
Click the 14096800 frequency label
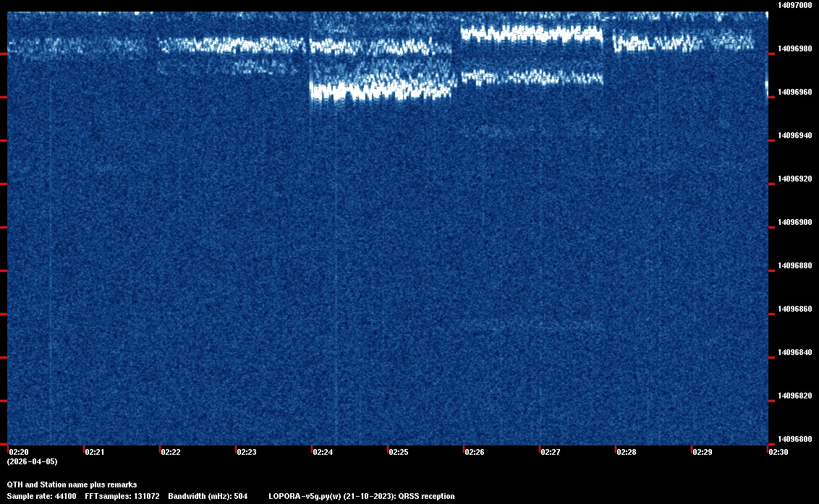click(x=794, y=439)
